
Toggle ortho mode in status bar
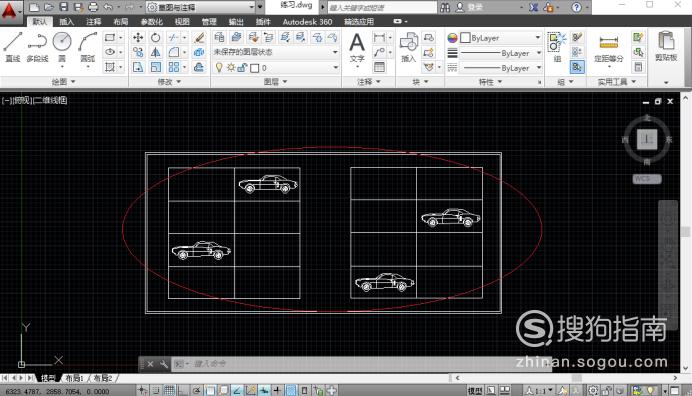click(x=183, y=390)
